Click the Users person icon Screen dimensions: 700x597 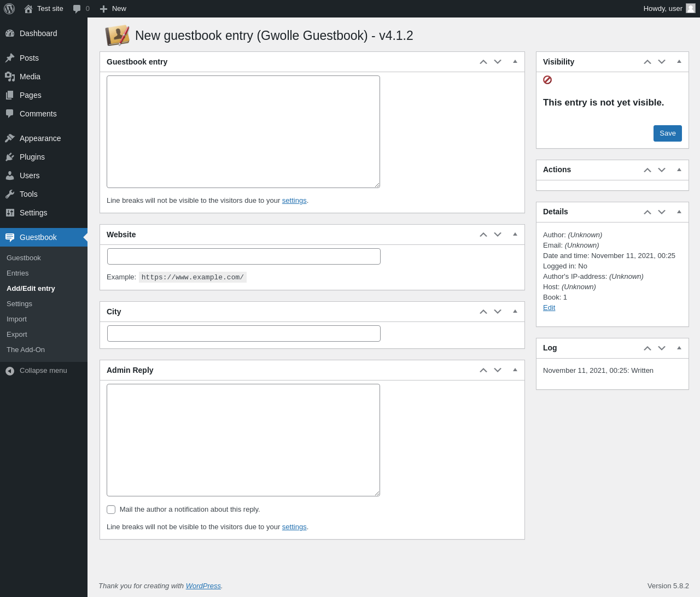[10, 175]
